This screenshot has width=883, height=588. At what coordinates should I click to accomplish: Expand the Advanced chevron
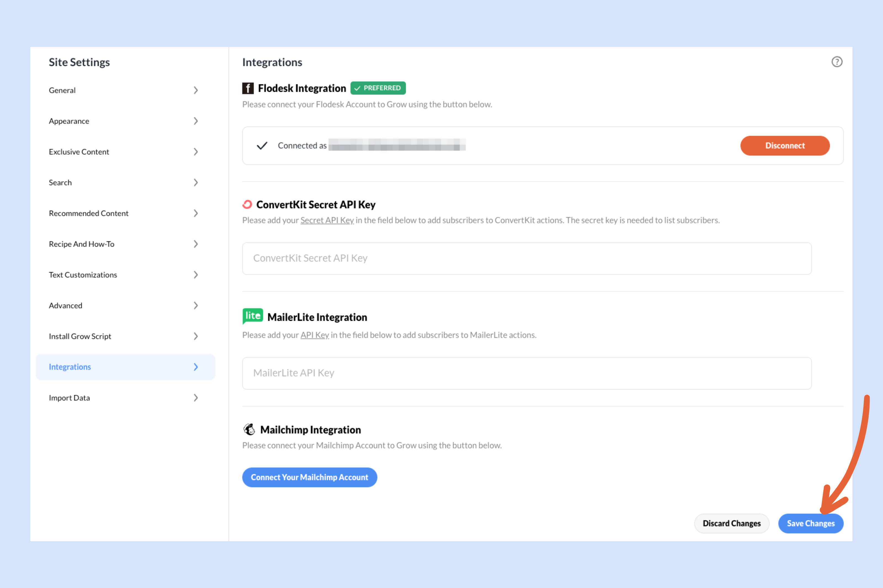click(195, 306)
